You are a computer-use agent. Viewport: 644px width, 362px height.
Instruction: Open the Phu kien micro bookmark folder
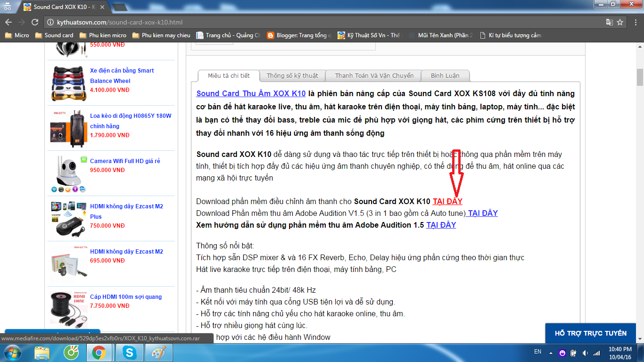103,35
